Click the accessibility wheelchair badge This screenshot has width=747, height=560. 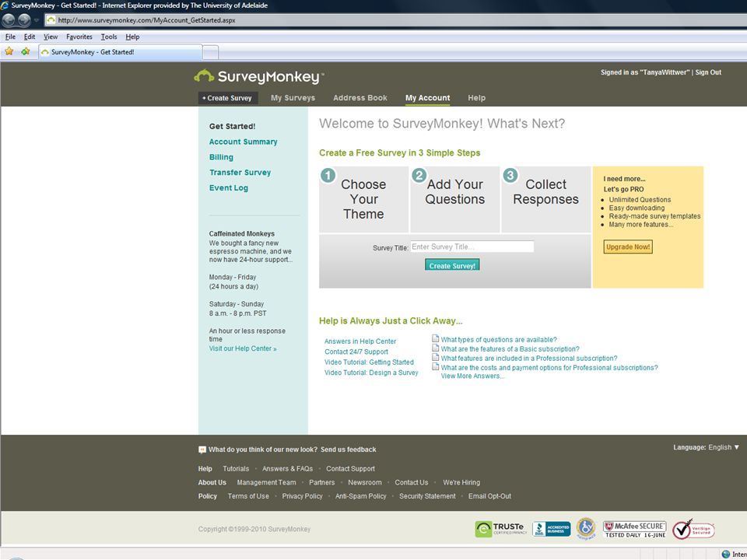[586, 529]
